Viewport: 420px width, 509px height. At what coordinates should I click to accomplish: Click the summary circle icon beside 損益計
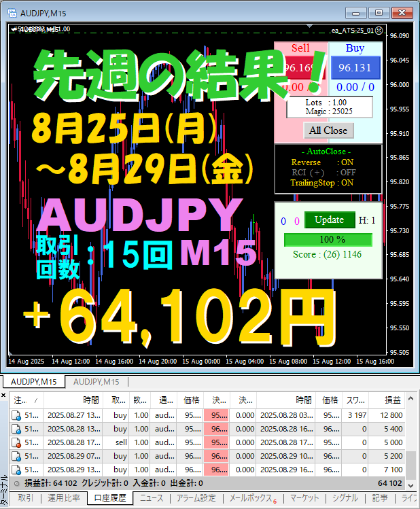16,483
